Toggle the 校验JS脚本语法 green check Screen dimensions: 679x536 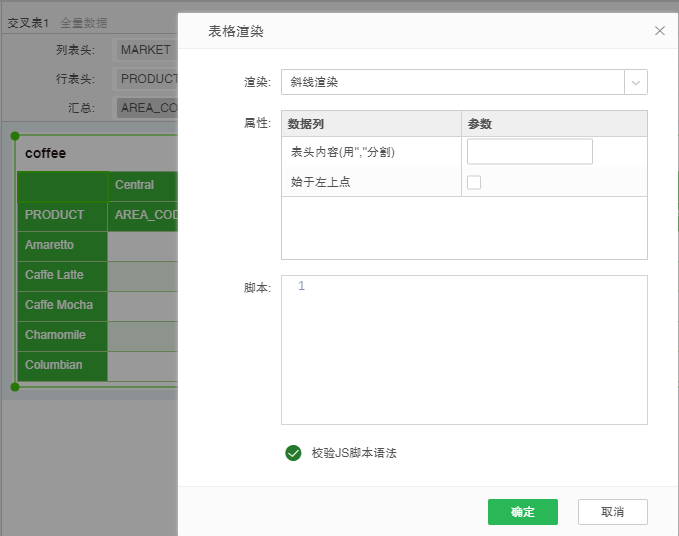293,453
